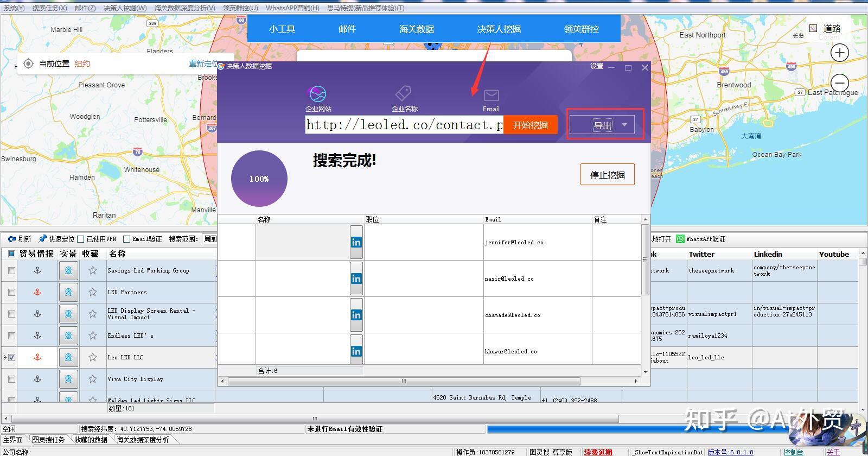Image resolution: width=868 pixels, height=456 pixels.
Task: Click the 版本号:6.0.1.8 link
Action: tap(730, 452)
